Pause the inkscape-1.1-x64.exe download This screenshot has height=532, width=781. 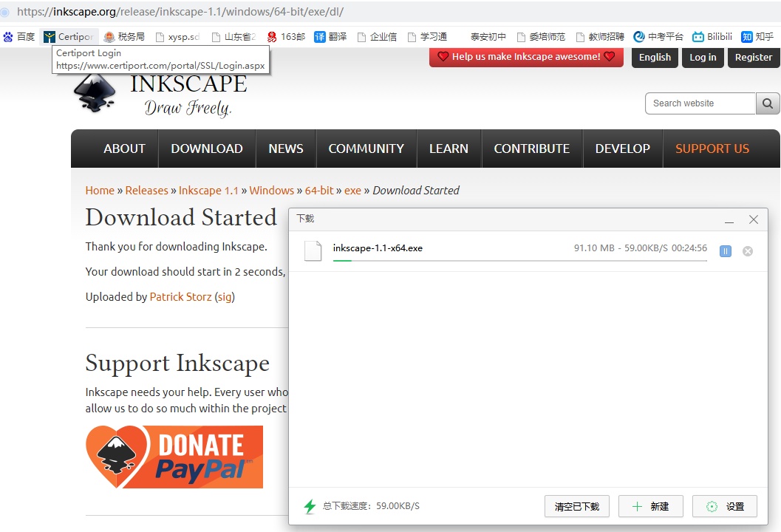726,251
